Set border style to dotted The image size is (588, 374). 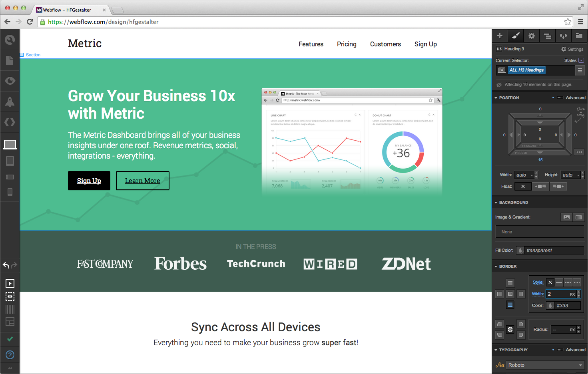[x=576, y=282]
